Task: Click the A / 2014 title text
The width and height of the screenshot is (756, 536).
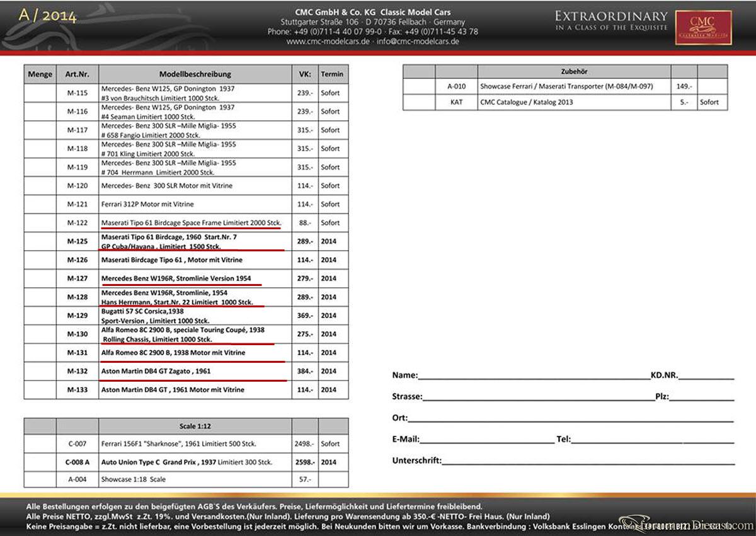Action: coord(48,16)
